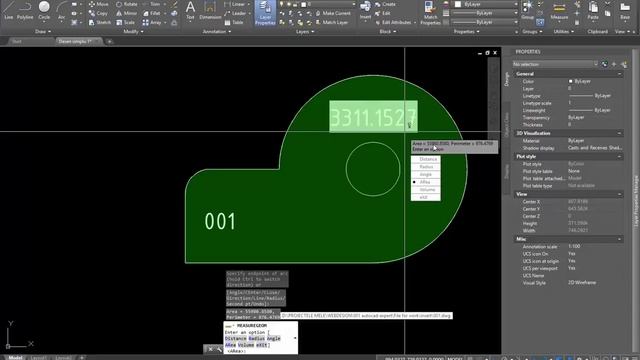Expand the Properties panel dropdown

[467, 31]
